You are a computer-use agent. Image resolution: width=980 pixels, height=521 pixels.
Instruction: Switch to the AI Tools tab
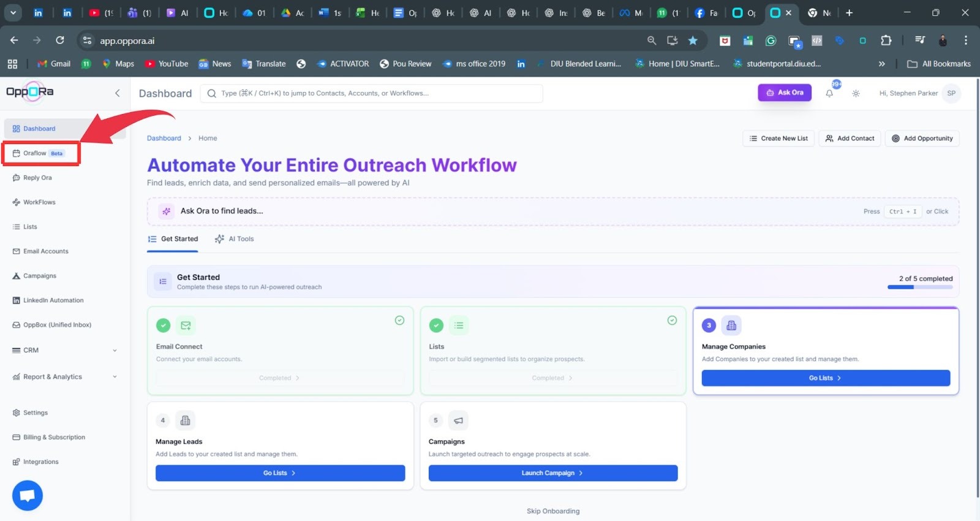(235, 239)
